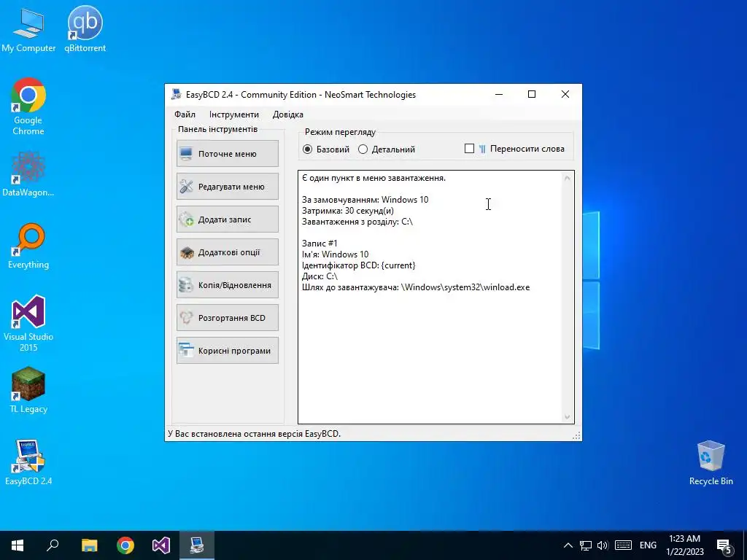
Task: Select the Базовий view mode
Action: [x=326, y=149]
